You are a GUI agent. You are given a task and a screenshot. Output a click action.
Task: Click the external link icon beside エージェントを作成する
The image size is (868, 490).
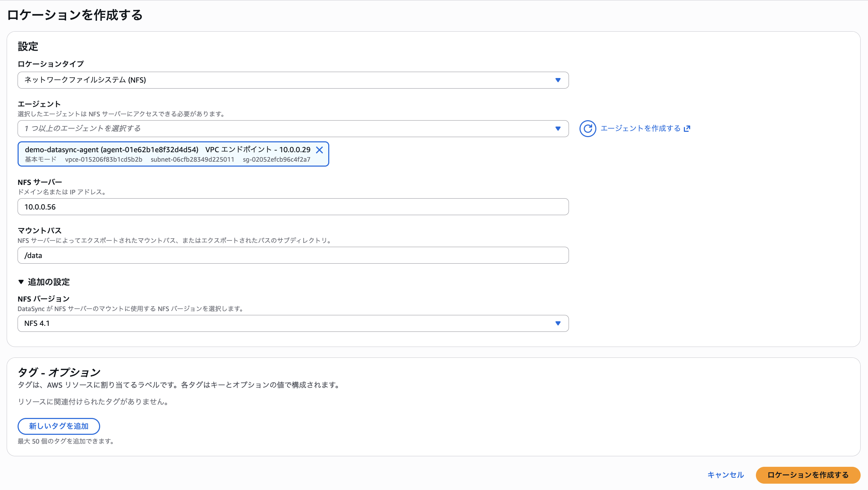687,128
